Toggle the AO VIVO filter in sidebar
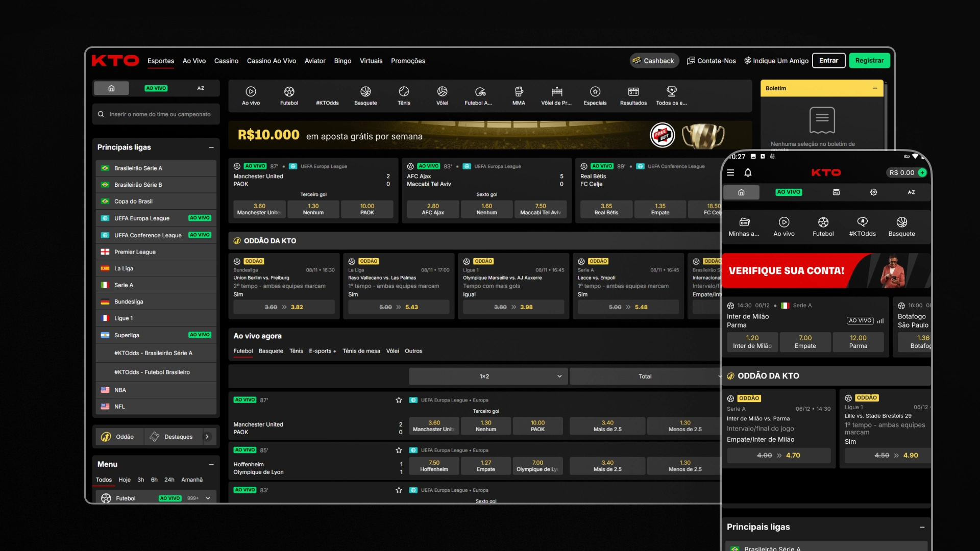Screen dimensions: 980x551 (x=156, y=88)
